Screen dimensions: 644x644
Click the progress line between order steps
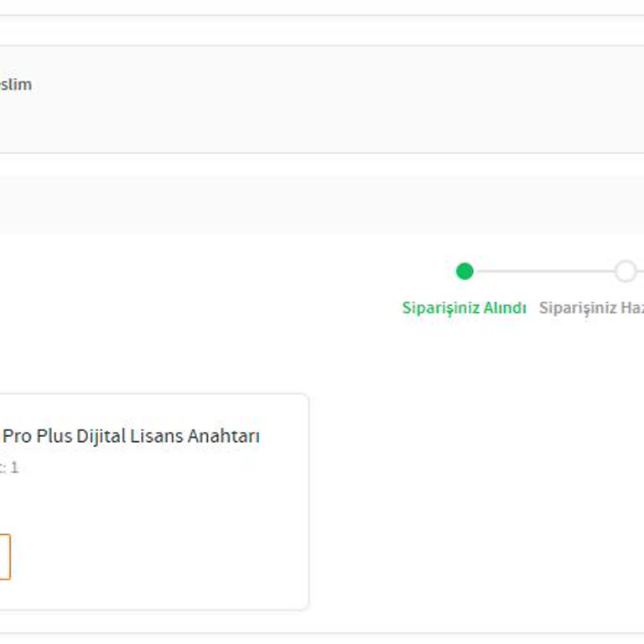click(545, 271)
